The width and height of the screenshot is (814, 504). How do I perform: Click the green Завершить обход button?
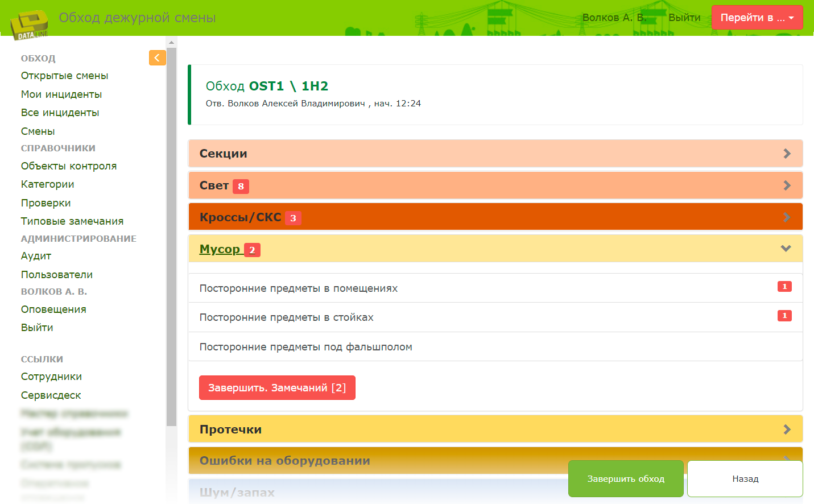point(626,478)
